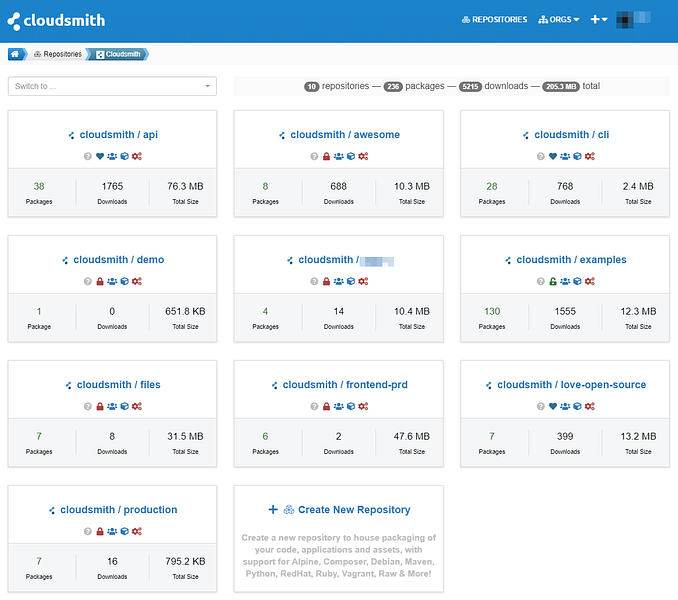Open the Switch to dropdown

pos(112,86)
